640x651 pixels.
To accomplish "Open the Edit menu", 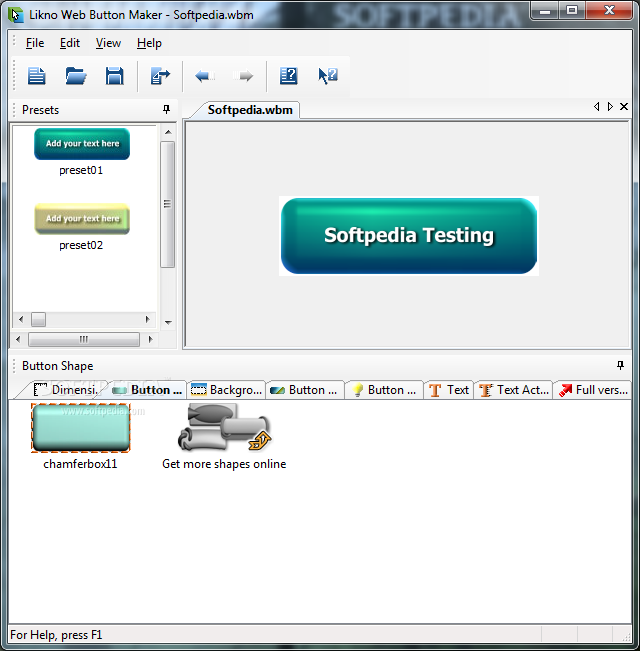I will [70, 43].
